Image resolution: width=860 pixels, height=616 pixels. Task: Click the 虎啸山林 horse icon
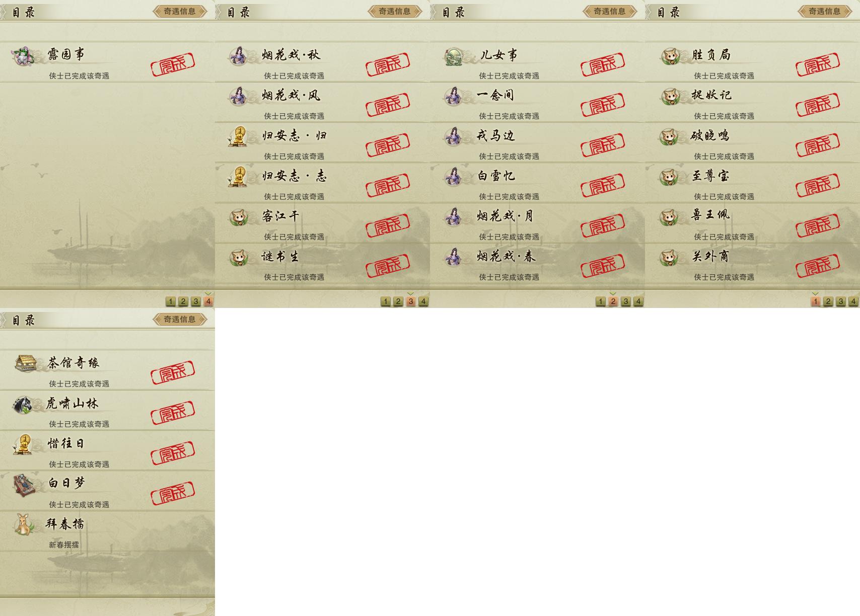pos(23,404)
